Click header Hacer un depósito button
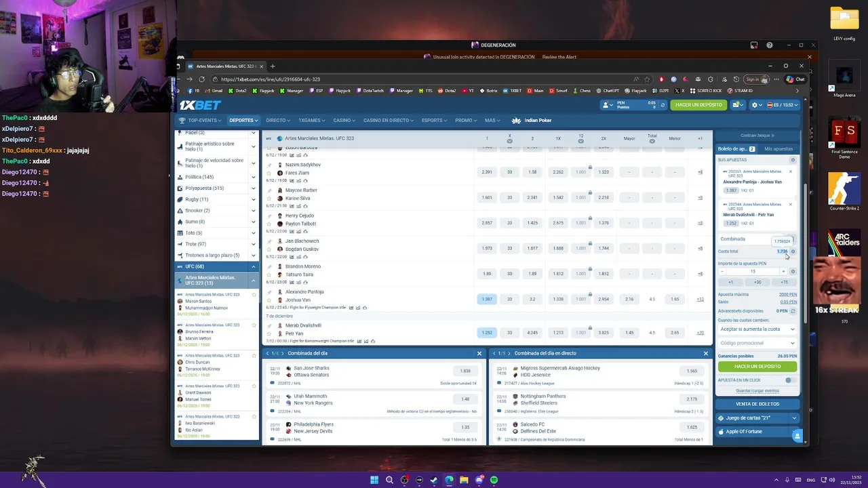The width and height of the screenshot is (868, 488). [x=698, y=105]
